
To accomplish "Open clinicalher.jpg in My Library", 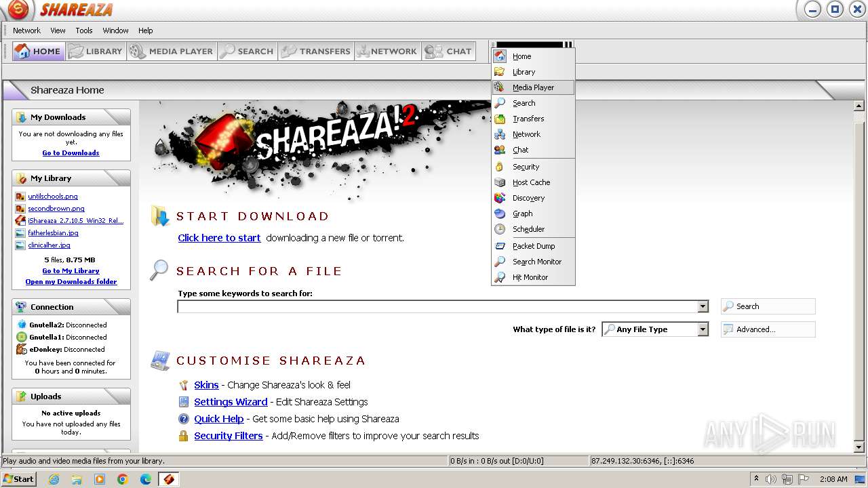I will coord(49,245).
